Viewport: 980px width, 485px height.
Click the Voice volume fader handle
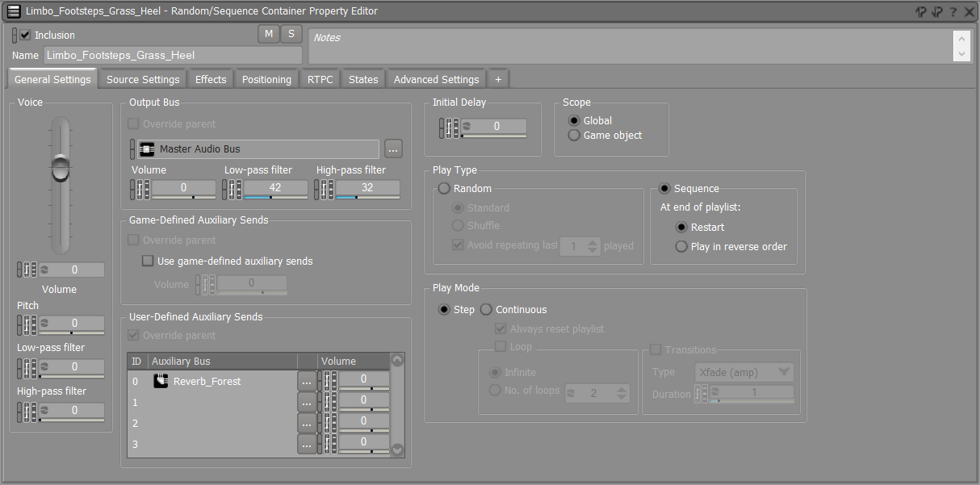click(61, 167)
